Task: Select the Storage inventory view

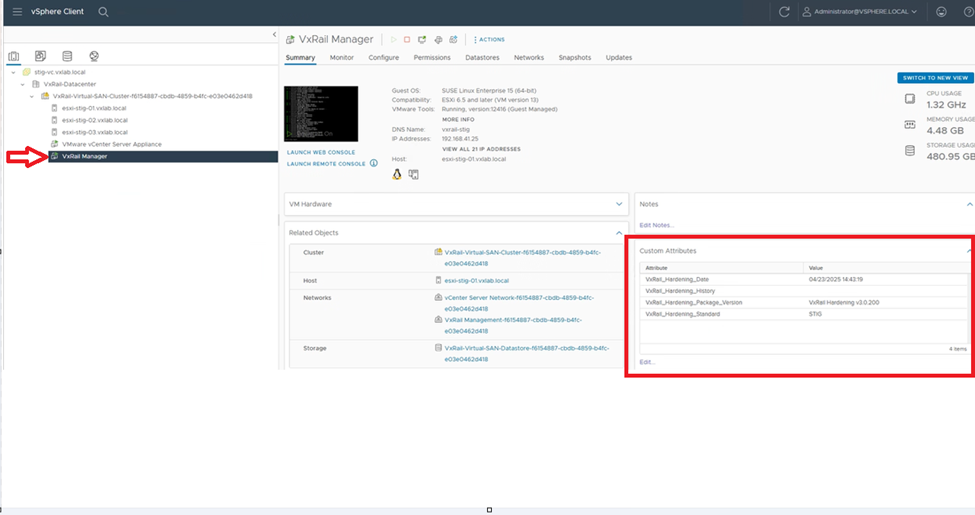Action: (x=67, y=56)
